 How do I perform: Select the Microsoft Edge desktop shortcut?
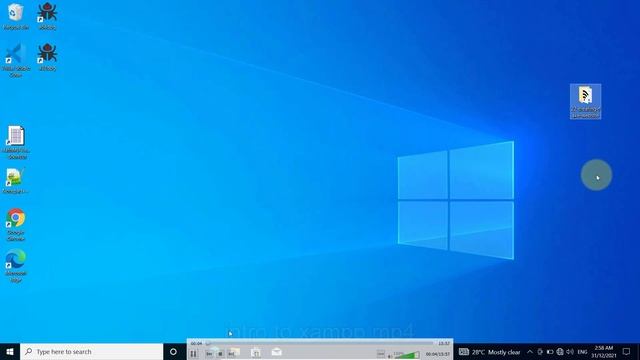(16, 266)
